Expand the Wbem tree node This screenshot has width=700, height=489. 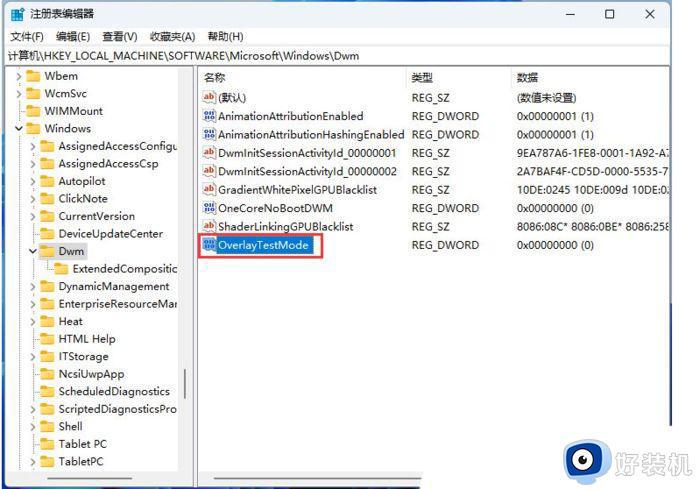tap(19, 76)
